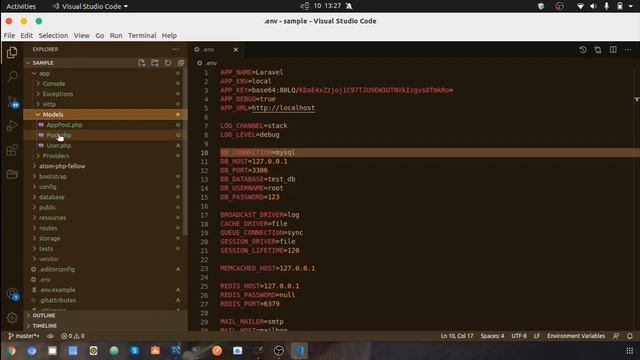Open the Search view in the activity bar
The image size is (640, 360).
(12, 76)
